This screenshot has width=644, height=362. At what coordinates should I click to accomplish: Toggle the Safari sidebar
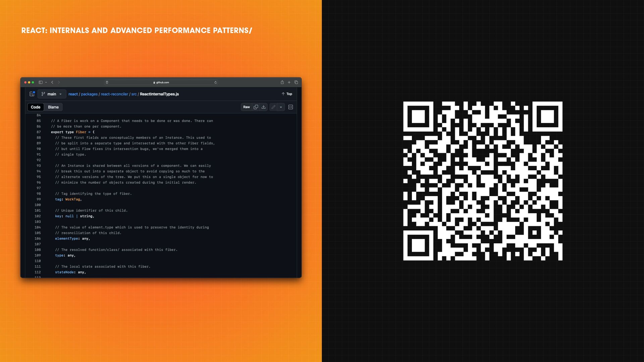(x=40, y=82)
